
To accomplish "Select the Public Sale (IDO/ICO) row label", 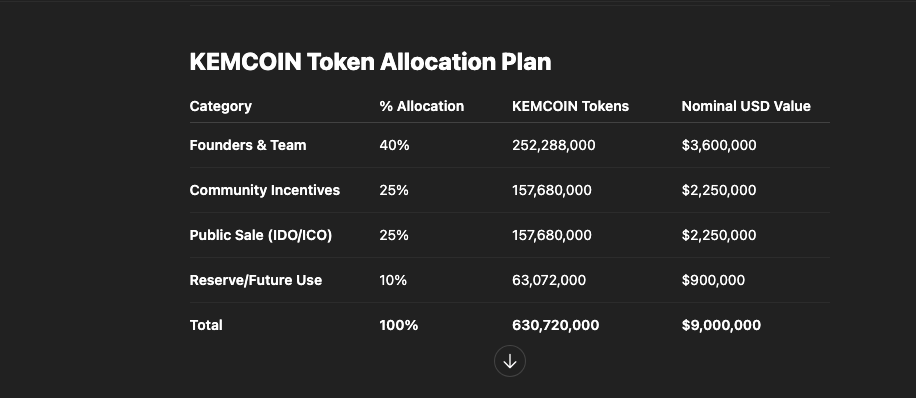I will click(x=261, y=235).
